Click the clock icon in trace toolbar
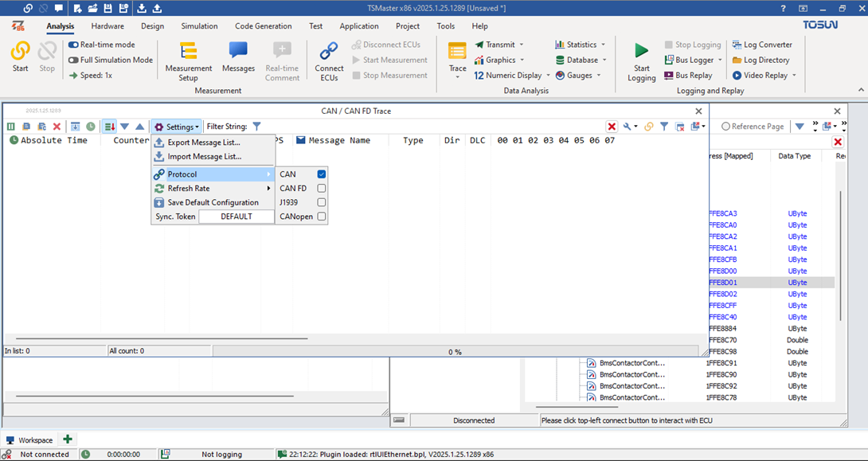Viewport: 868px width, 461px height. (x=90, y=127)
